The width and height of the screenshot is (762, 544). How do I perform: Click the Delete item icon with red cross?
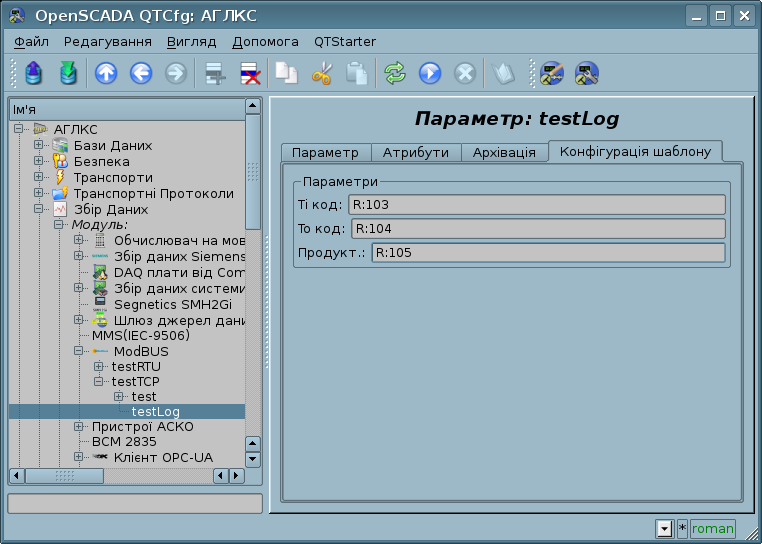pos(249,73)
